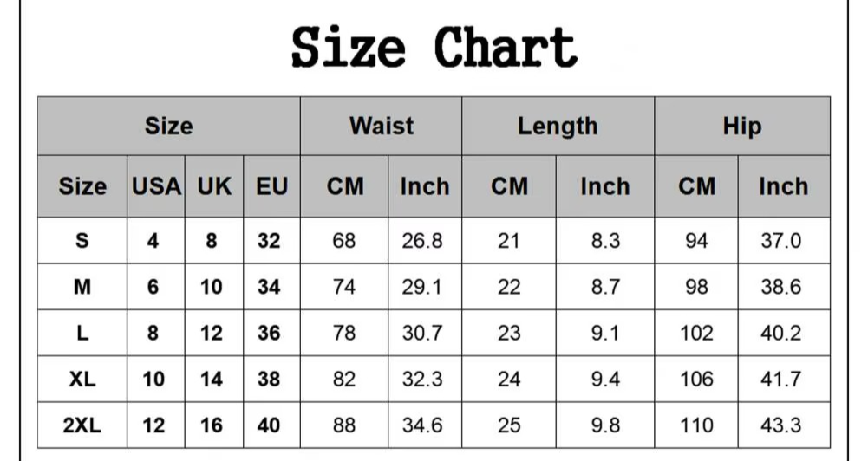
Task: Select the L size row label
Action: click(x=82, y=333)
